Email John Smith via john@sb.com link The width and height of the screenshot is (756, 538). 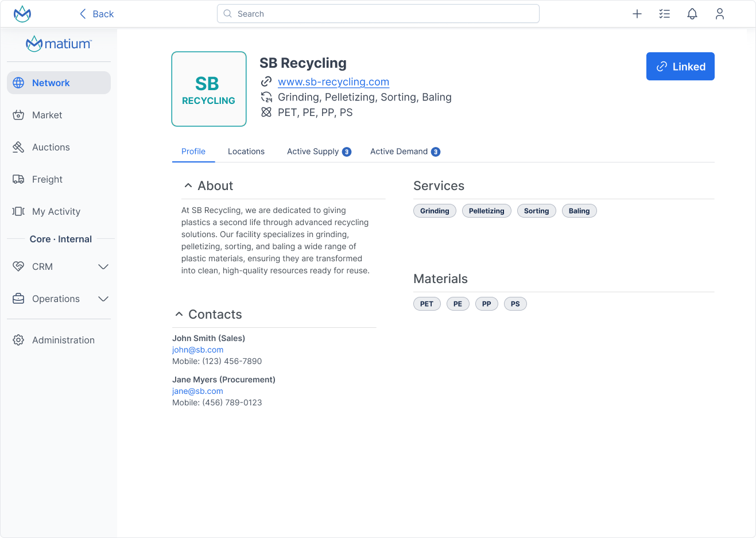pos(197,350)
